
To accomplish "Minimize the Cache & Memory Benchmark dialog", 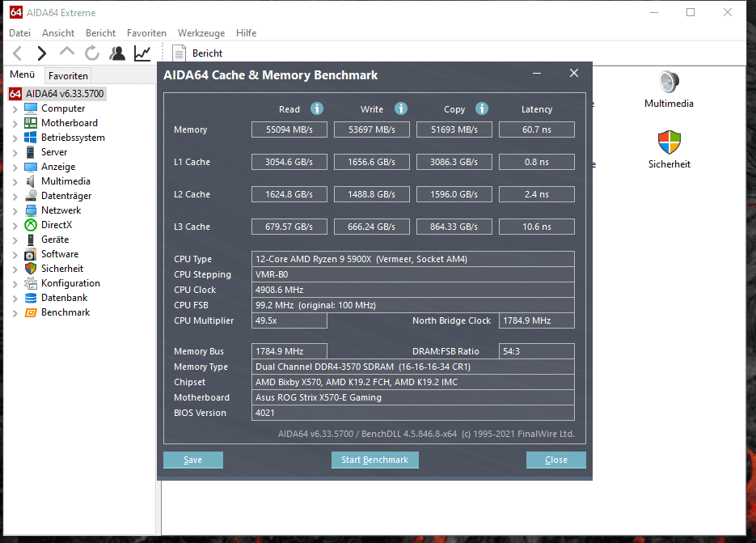I will [x=537, y=74].
